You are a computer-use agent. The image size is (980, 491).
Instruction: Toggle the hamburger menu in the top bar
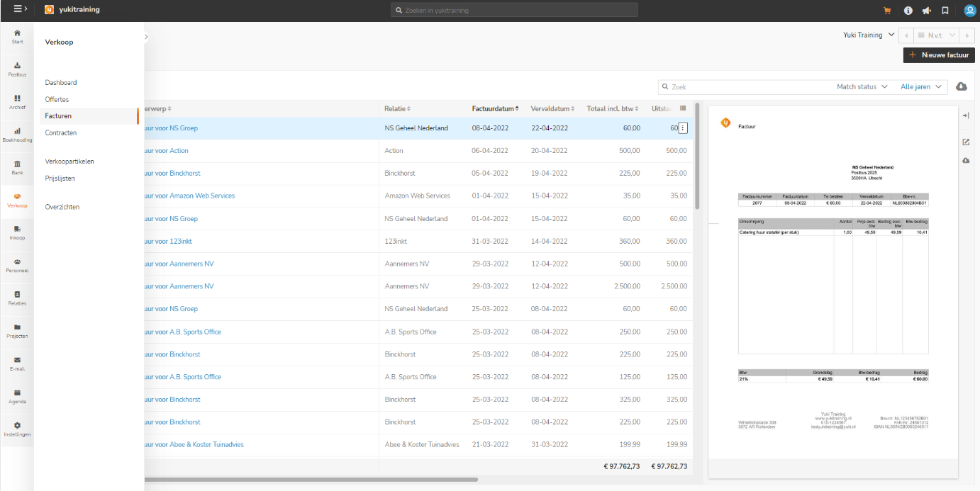click(20, 10)
